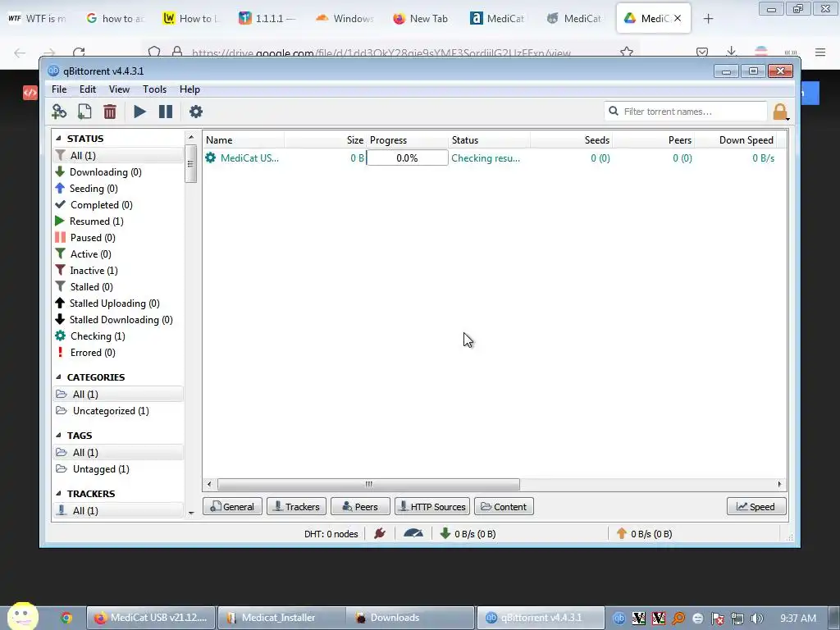The image size is (840, 630).
Task: Select Uncategorized (1) category
Action: tap(118, 411)
